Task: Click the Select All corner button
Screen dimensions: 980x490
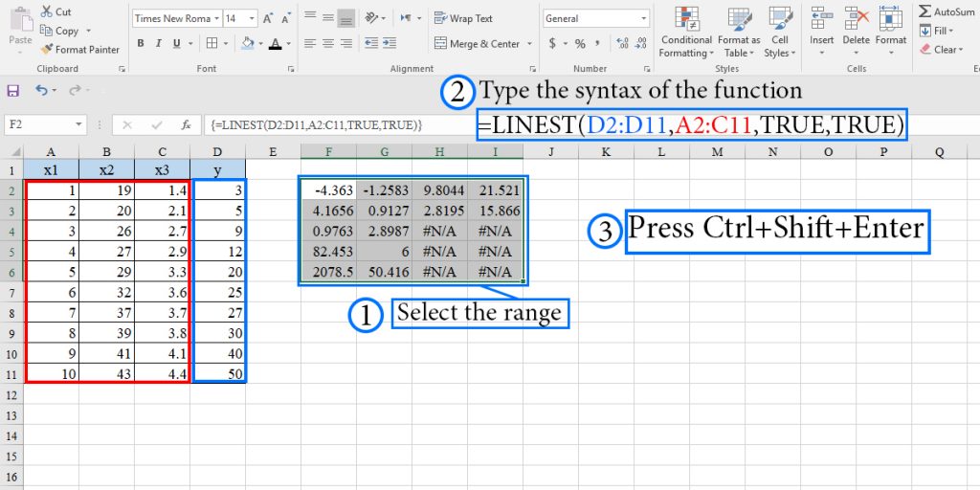Action: pyautogui.click(x=11, y=152)
